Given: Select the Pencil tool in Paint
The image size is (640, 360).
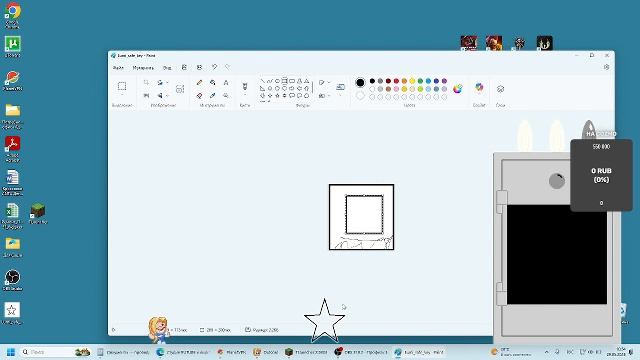Looking at the screenshot, I should coord(199,83).
